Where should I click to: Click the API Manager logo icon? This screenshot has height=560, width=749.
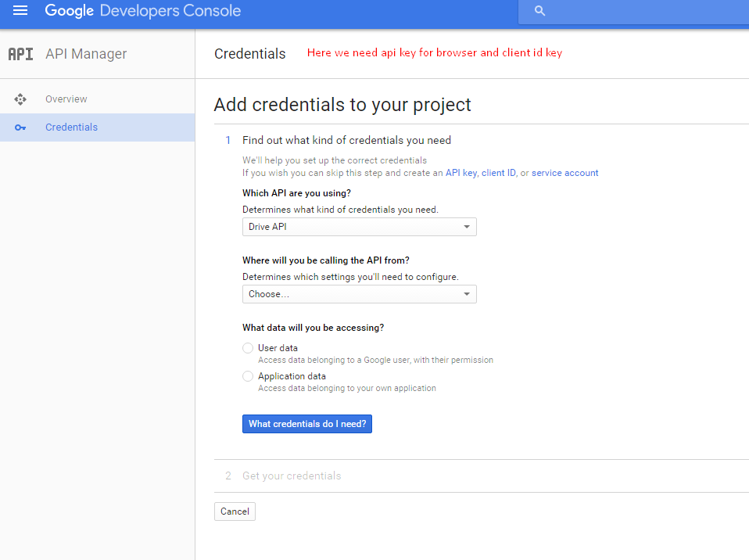coord(20,54)
